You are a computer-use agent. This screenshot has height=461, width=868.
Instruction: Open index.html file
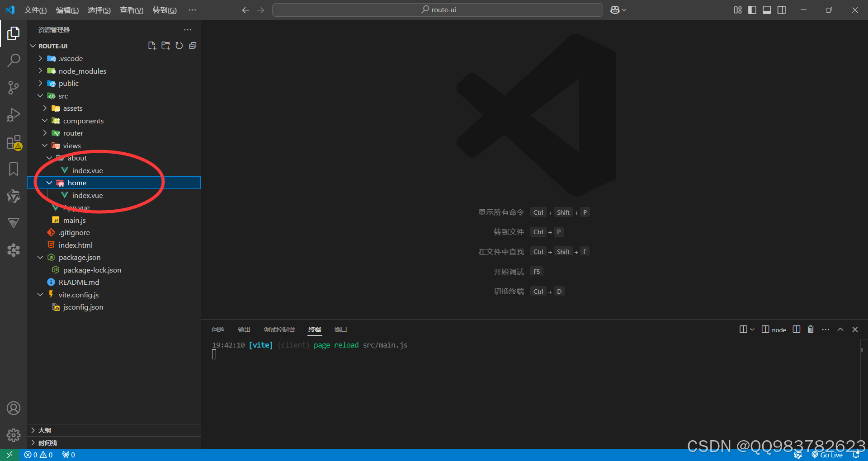click(x=114, y=245)
